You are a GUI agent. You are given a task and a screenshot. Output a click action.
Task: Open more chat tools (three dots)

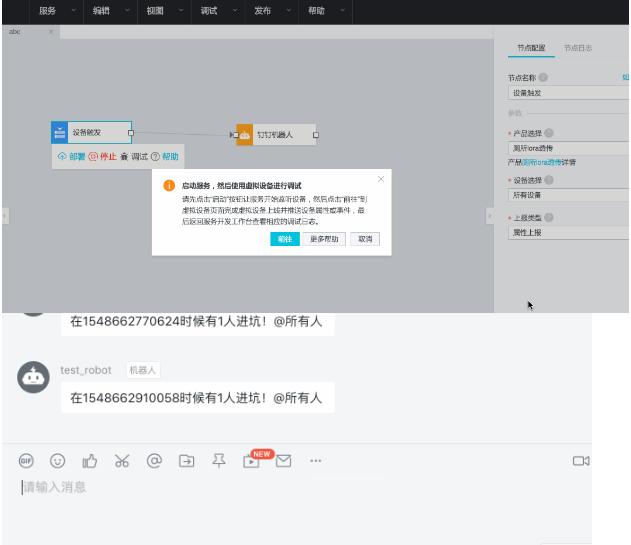tap(316, 461)
